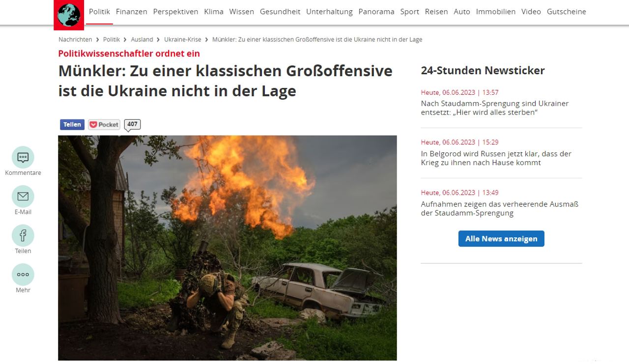The height and width of the screenshot is (364, 629).
Task: Share via the Facebook sidebar icon
Action: 23,236
